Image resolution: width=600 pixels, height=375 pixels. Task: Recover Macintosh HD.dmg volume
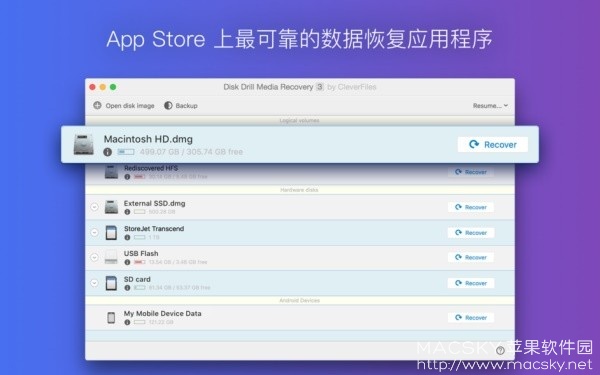[x=493, y=145]
